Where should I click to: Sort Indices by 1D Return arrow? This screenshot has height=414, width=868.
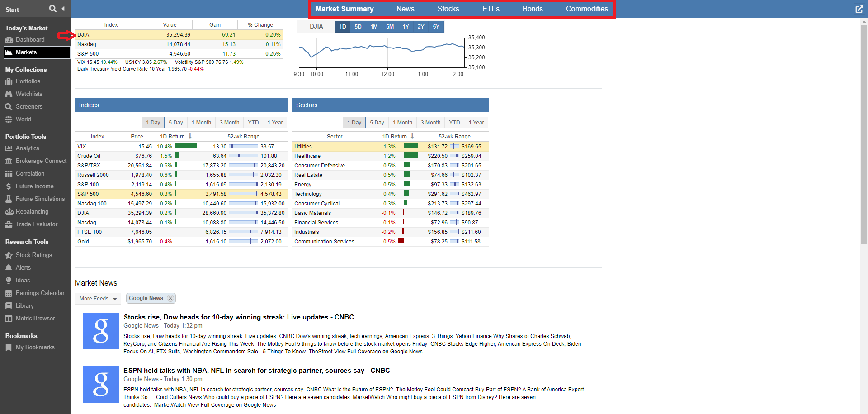[190, 136]
